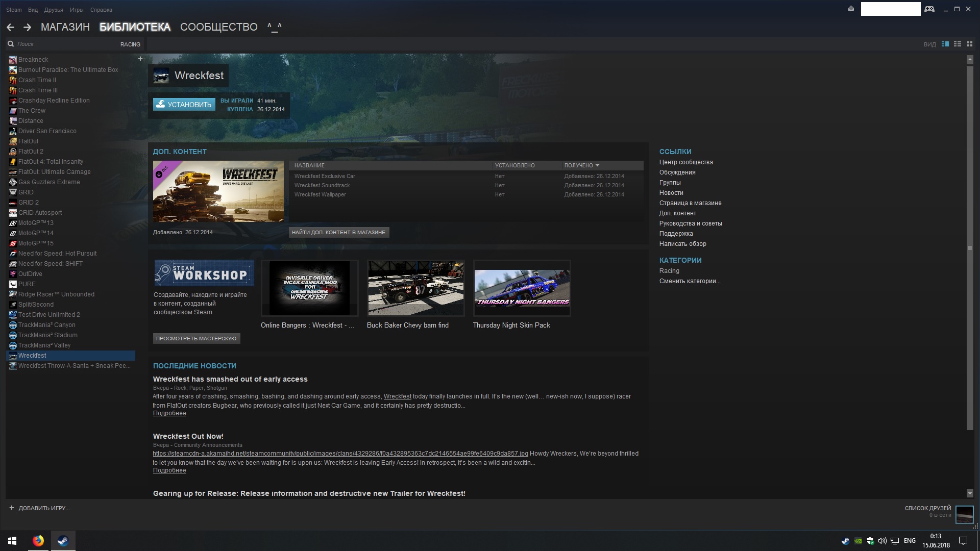Click the УСТАНОВИТЬ install button
The width and height of the screenshot is (980, 551).
point(184,105)
